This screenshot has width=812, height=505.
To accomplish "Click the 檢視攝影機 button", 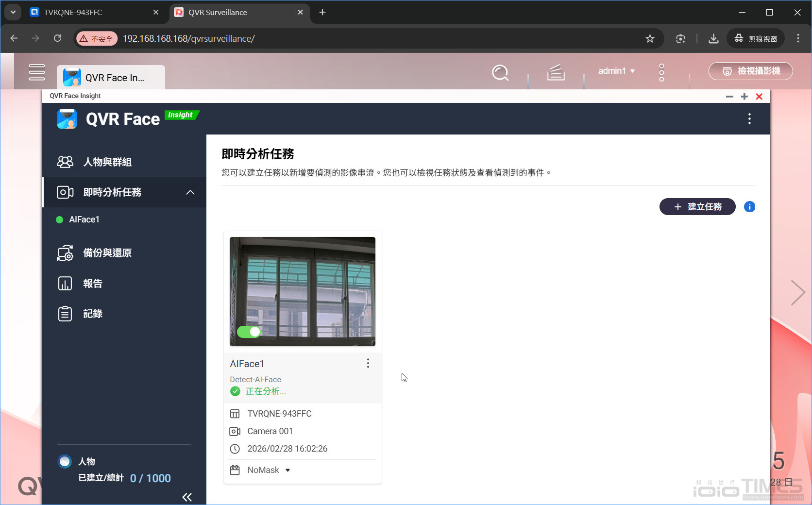I will (x=750, y=71).
